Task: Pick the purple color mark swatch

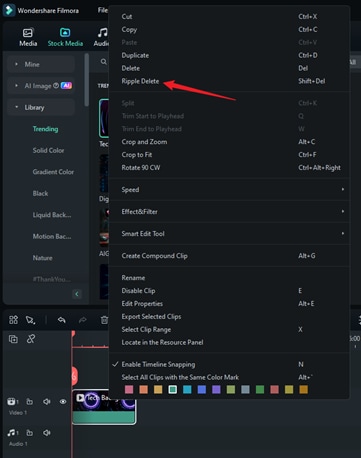Action: coord(216,389)
